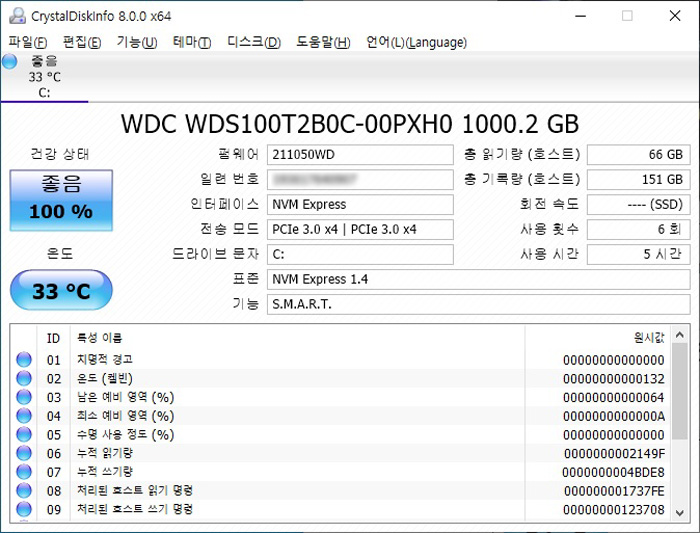Open the 기능(U) menu
Viewport: 700px width, 533px height.
tap(137, 42)
